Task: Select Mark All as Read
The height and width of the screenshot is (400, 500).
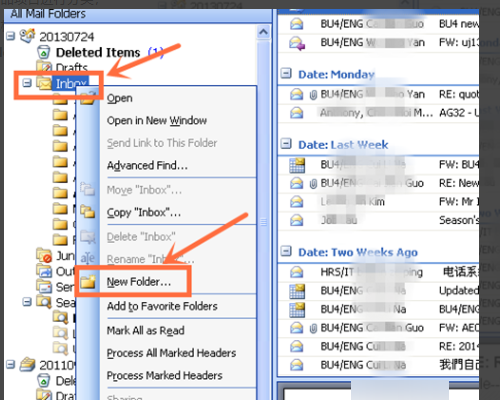Action: [146, 330]
